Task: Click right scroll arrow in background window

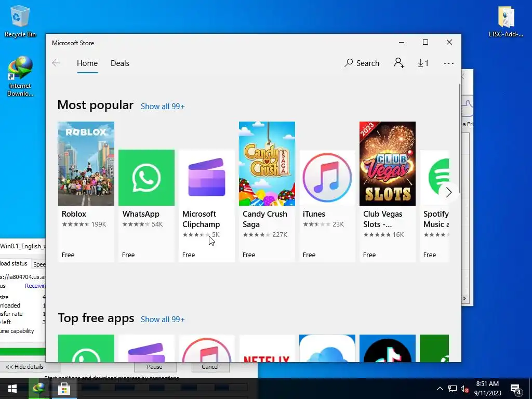Action: [x=464, y=299]
